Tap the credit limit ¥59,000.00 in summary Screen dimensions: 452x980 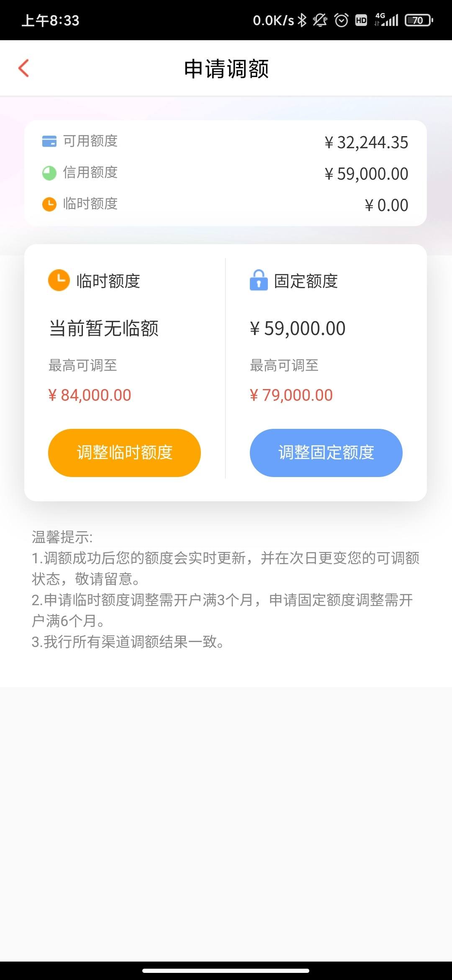click(366, 174)
